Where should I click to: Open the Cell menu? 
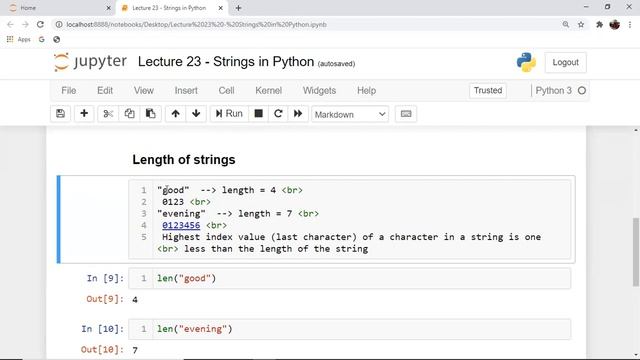226,91
